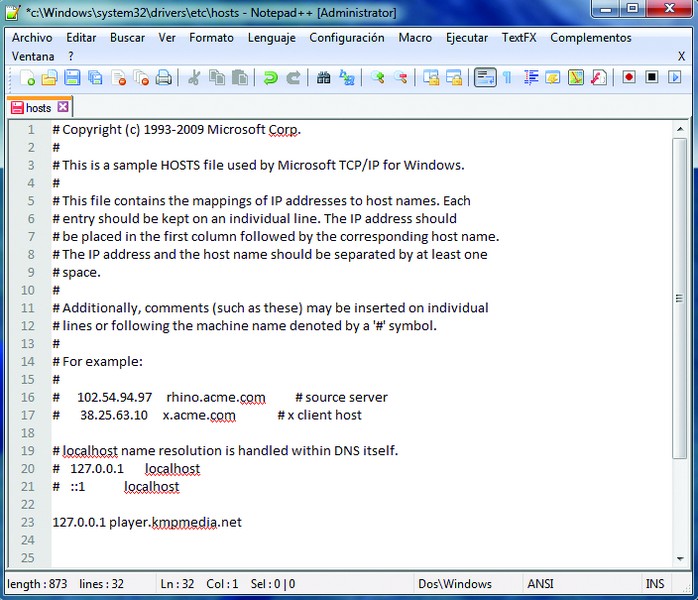Toggle the indent guide icon

531,78
